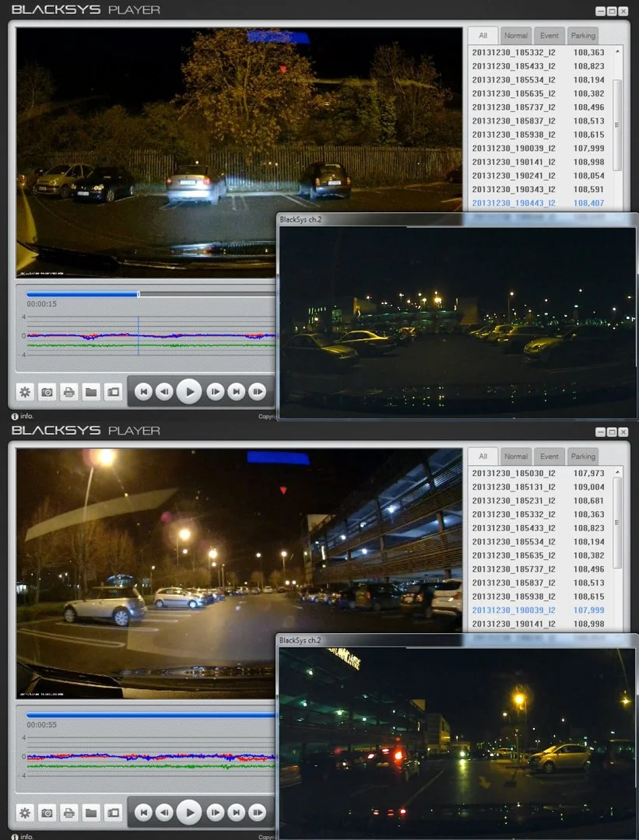Step one frame back in lower player

164,813
